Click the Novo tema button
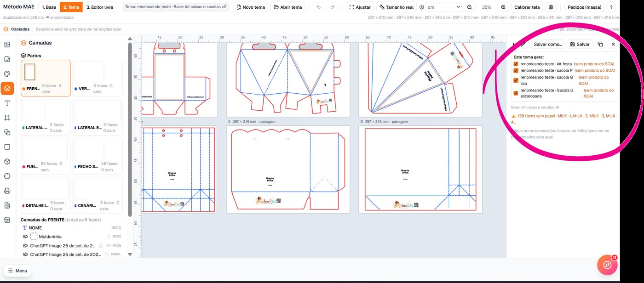The height and width of the screenshot is (283, 644). point(251,7)
